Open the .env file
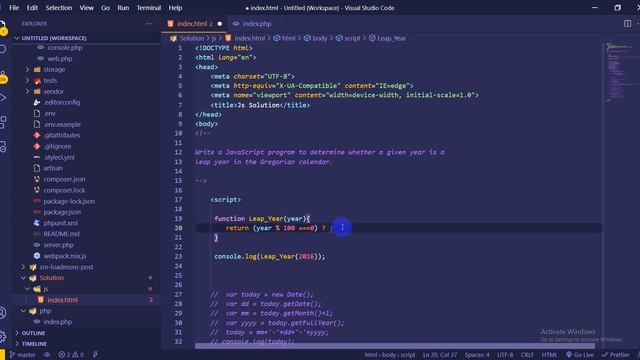640x360 pixels. [49, 113]
